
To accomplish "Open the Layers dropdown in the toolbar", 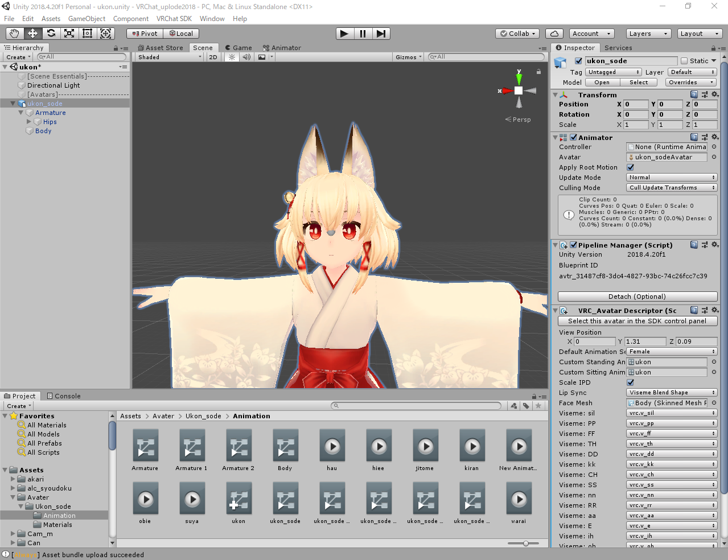I will (648, 34).
